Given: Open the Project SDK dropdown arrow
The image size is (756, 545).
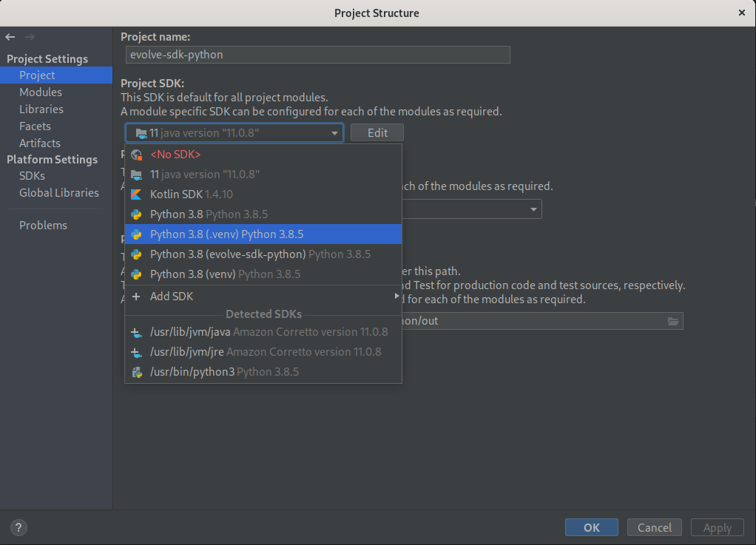Looking at the screenshot, I should pos(335,133).
